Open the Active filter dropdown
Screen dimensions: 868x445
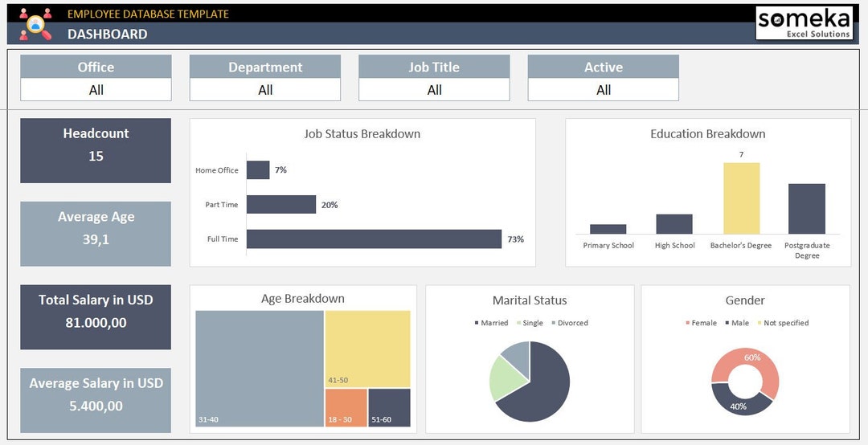click(604, 90)
